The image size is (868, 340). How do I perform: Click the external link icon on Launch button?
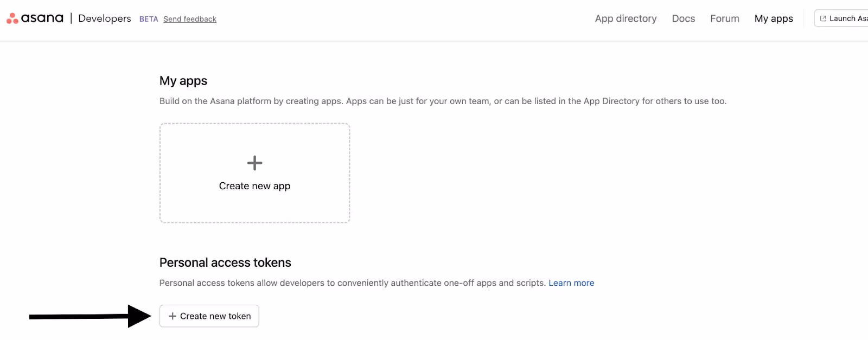(x=823, y=18)
